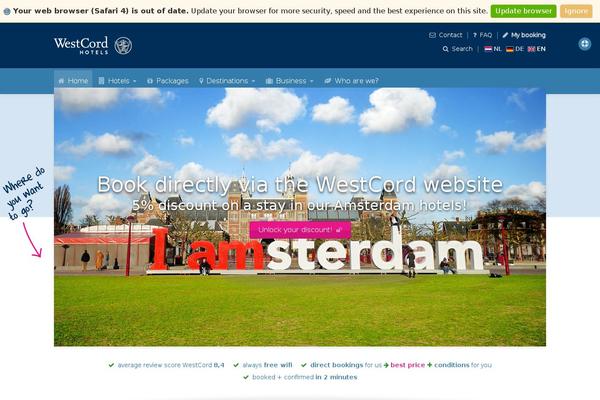Open the Packages menu item

coord(168,81)
